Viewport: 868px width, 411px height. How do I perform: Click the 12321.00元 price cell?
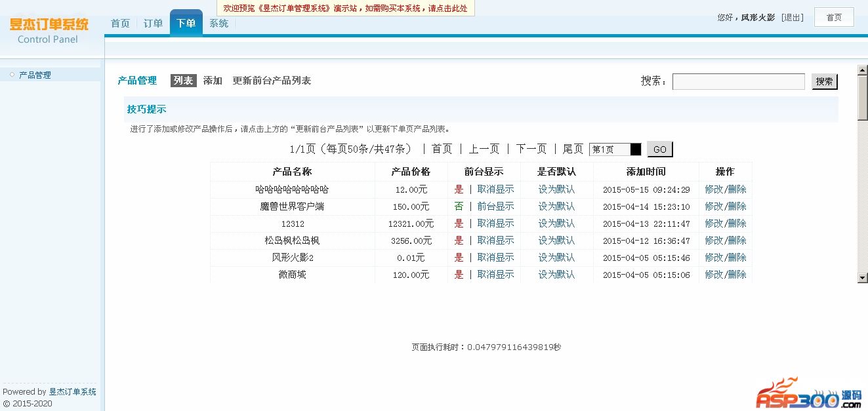(x=411, y=224)
